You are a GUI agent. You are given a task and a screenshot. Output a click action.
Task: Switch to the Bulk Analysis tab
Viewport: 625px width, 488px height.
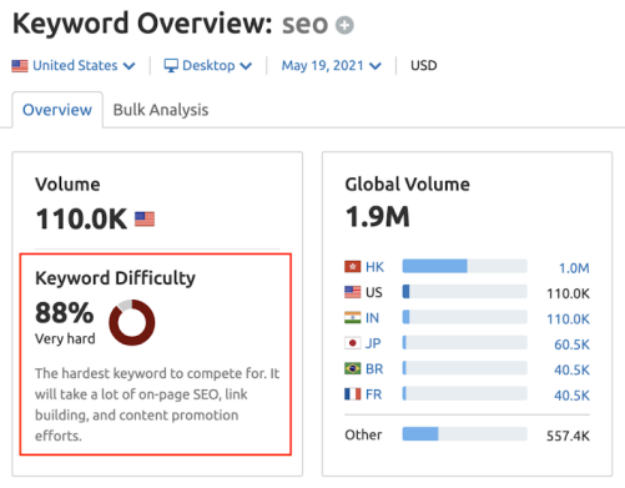pyautogui.click(x=161, y=110)
